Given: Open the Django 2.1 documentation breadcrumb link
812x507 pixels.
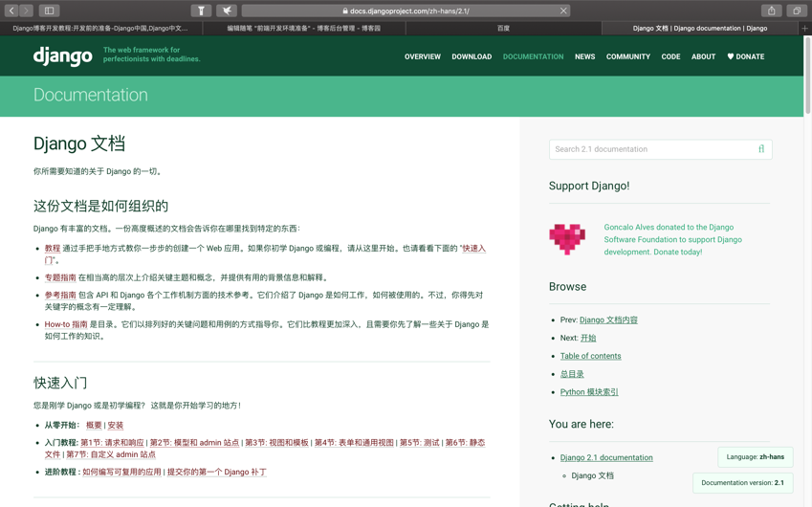Looking at the screenshot, I should coord(606,458).
